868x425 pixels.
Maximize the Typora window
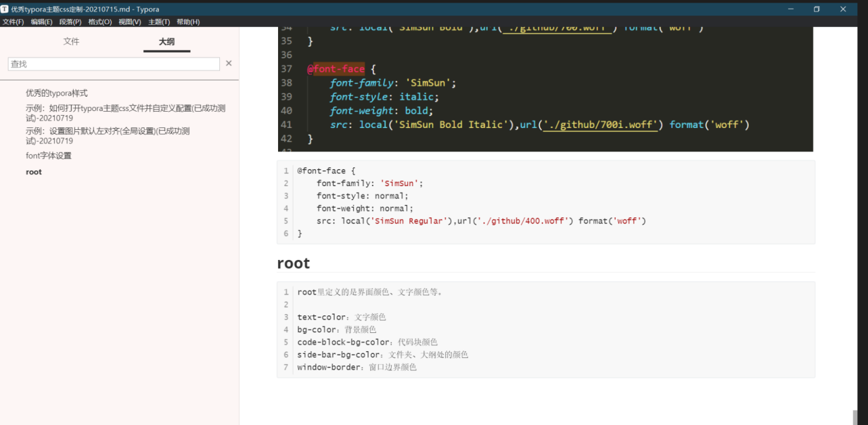(x=817, y=9)
